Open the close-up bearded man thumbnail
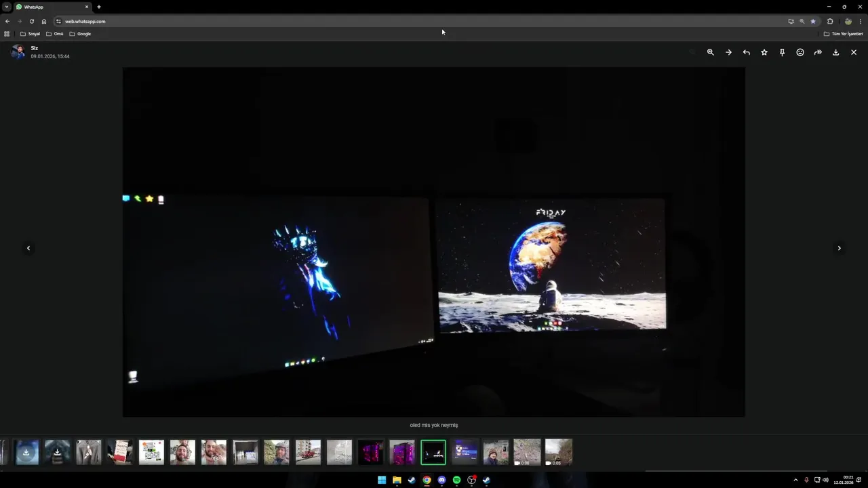The width and height of the screenshot is (868, 488). pyautogui.click(x=182, y=452)
